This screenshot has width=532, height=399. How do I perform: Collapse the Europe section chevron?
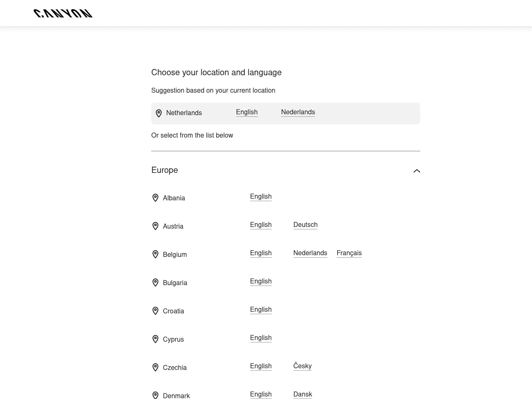pyautogui.click(x=416, y=171)
